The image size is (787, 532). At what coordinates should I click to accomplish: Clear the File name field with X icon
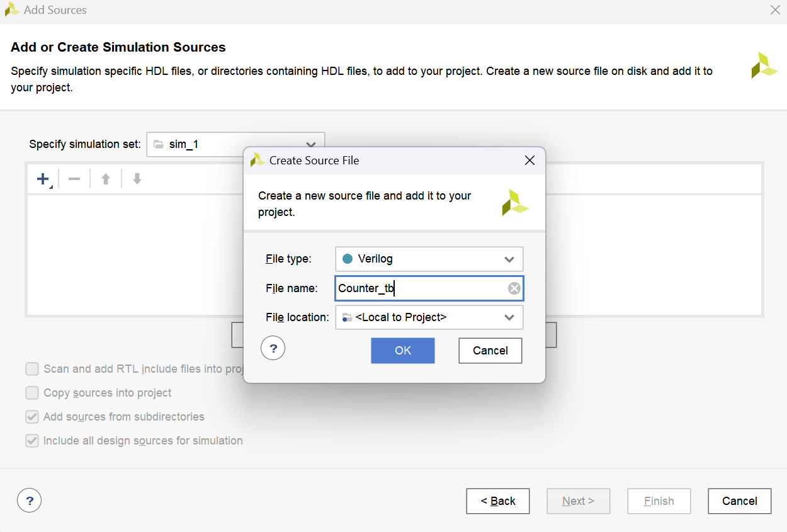[x=514, y=288]
